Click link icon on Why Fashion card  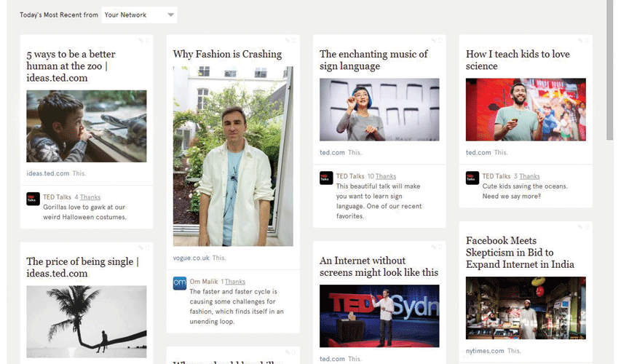click(x=288, y=40)
